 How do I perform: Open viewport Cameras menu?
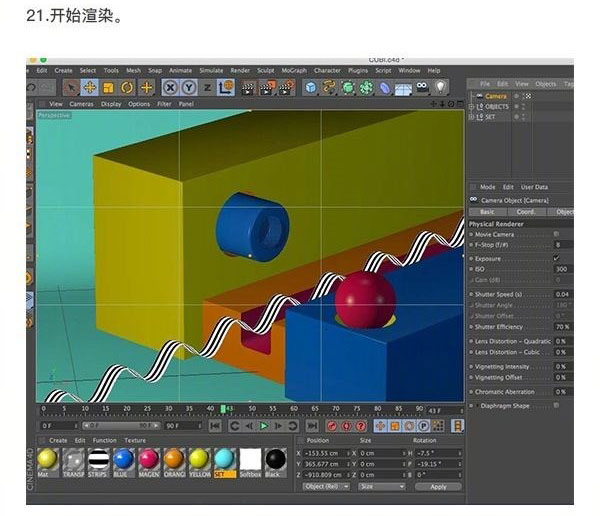point(82,104)
